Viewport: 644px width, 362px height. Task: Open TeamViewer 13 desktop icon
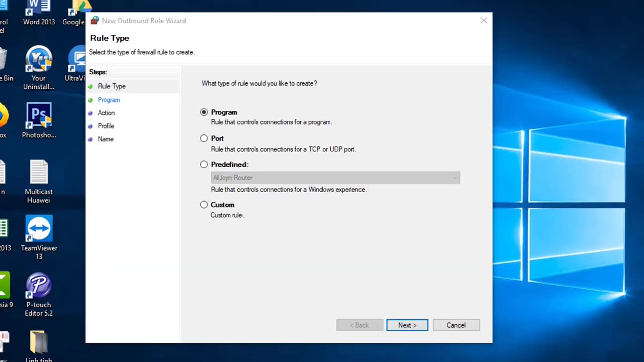(39, 238)
